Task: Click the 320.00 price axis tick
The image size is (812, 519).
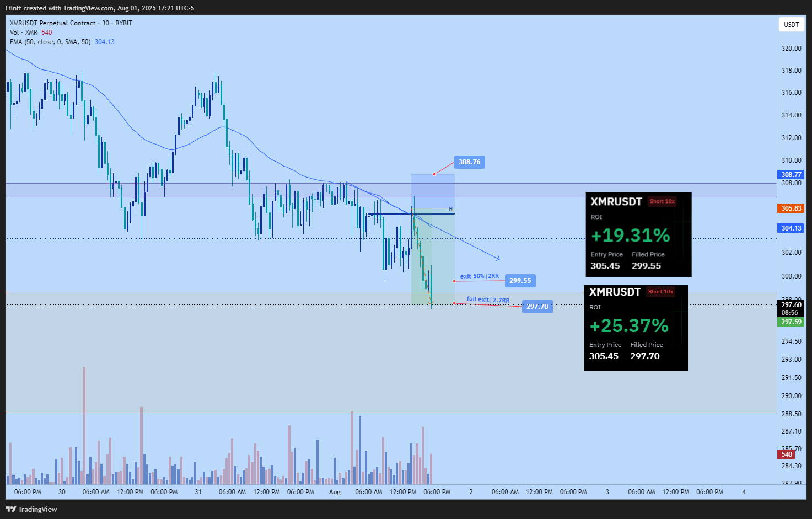Action: pos(792,49)
